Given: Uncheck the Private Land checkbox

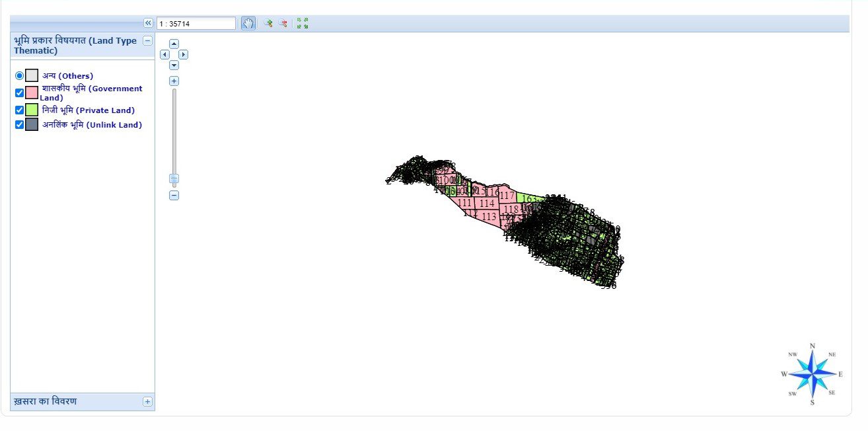Looking at the screenshot, I should pos(19,110).
